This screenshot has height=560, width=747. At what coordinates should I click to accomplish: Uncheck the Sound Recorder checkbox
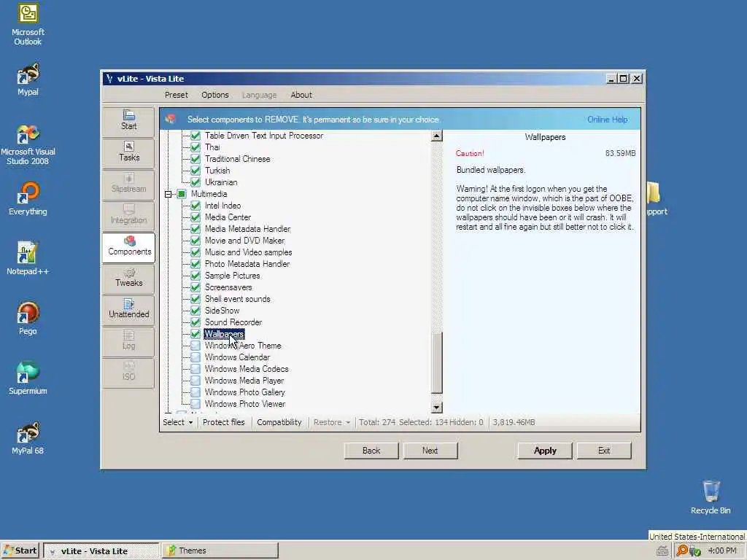[196, 322]
